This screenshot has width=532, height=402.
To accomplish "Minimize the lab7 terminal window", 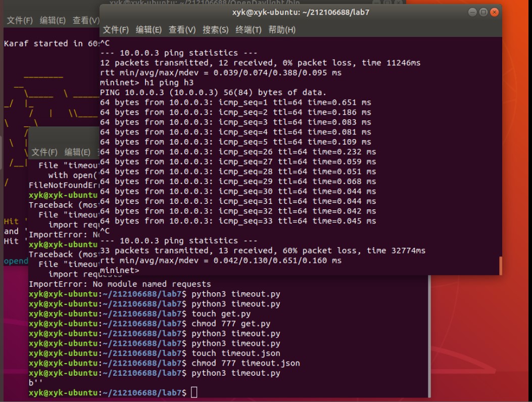I will point(472,12).
